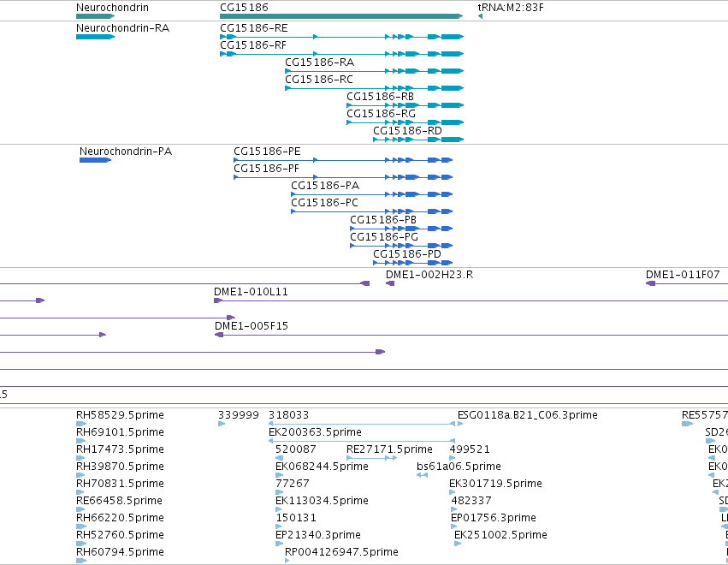Select protein CG15186-PD label
The width and height of the screenshot is (728, 565).
click(x=407, y=254)
